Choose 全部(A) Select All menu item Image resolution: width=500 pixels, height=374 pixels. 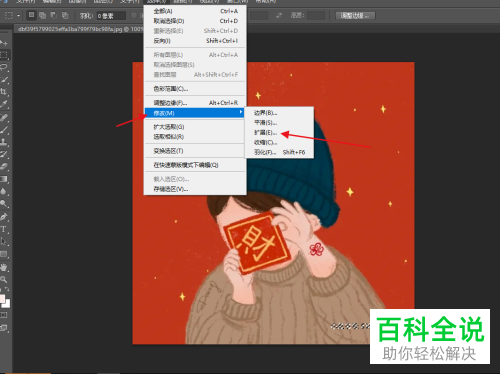(196, 11)
